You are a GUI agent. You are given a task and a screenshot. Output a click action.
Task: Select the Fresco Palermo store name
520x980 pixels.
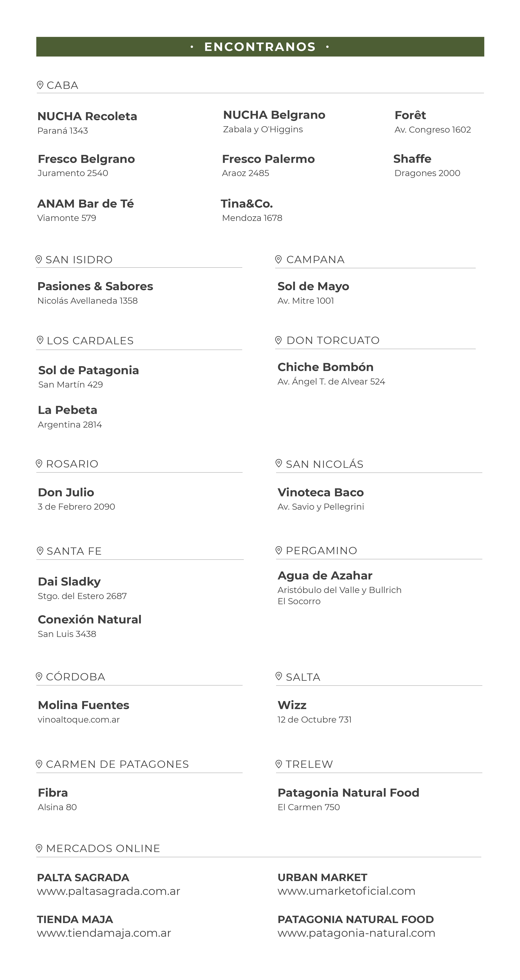(x=268, y=159)
